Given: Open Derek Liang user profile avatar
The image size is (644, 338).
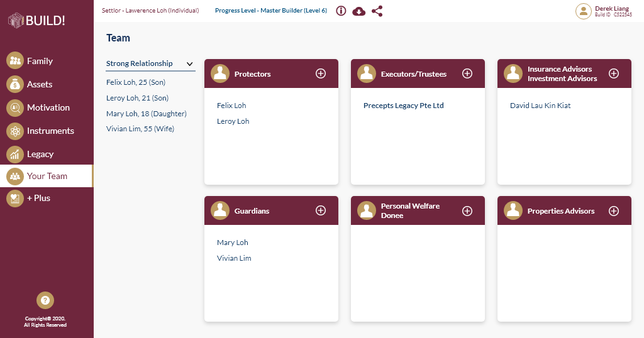Looking at the screenshot, I should (x=584, y=11).
